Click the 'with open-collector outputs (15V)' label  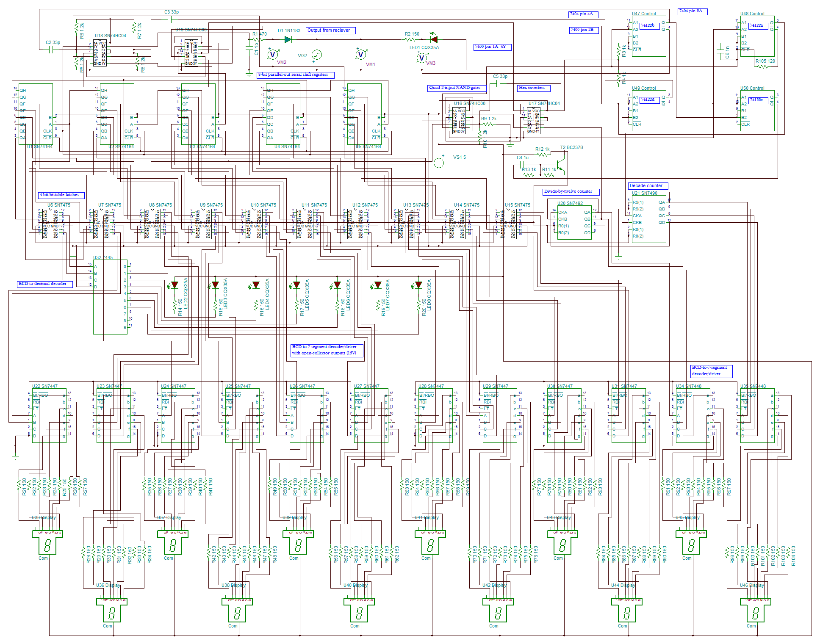(x=324, y=353)
